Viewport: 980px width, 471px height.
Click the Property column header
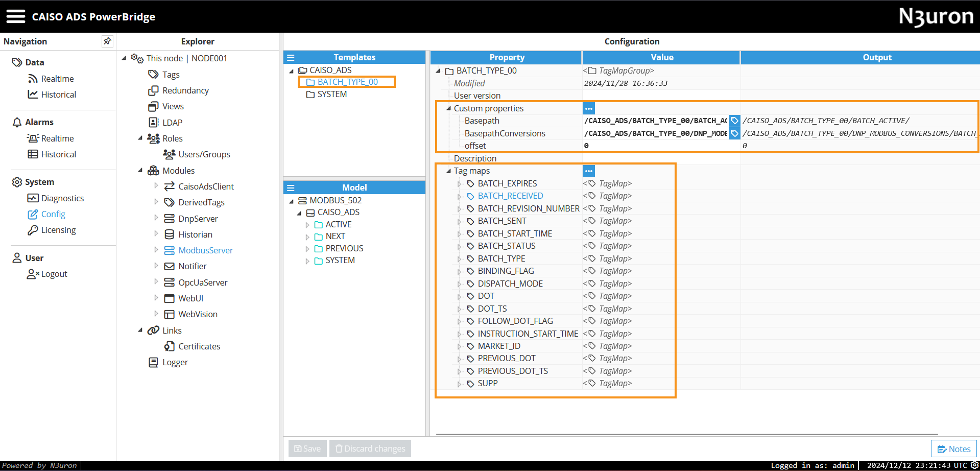[x=507, y=58]
